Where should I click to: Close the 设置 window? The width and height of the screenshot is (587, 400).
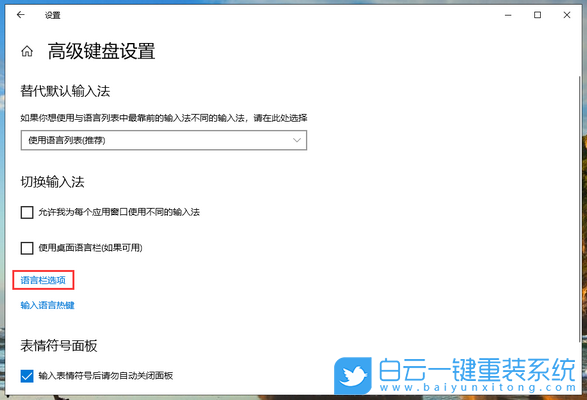(x=567, y=15)
